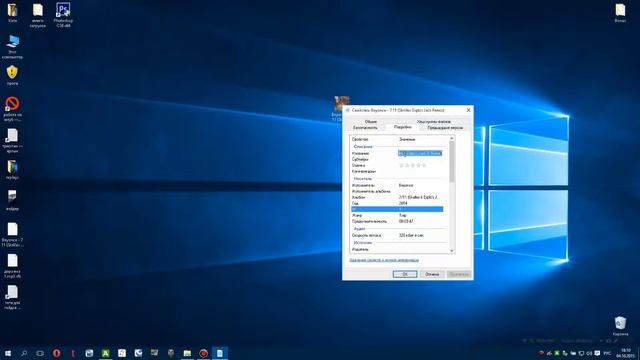Viewport: 640px width, 360px height.
Task: Launch Opera browser from taskbar
Action: [56, 353]
